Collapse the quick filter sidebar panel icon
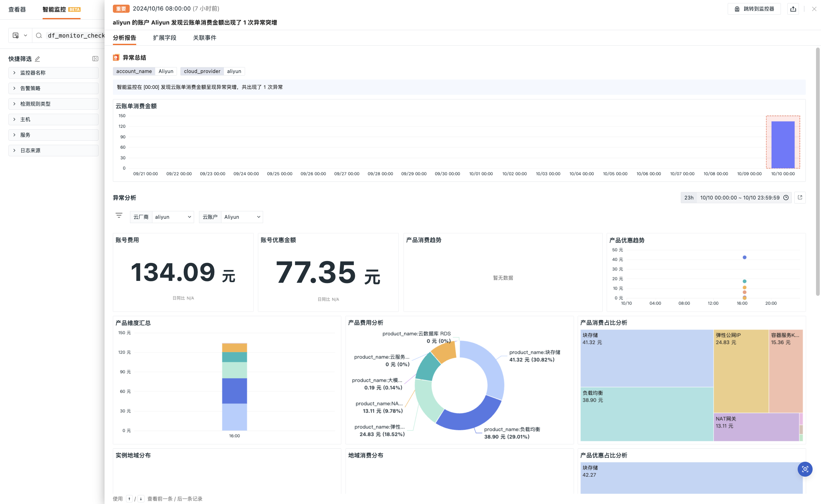This screenshot has height=504, width=821. (x=95, y=59)
